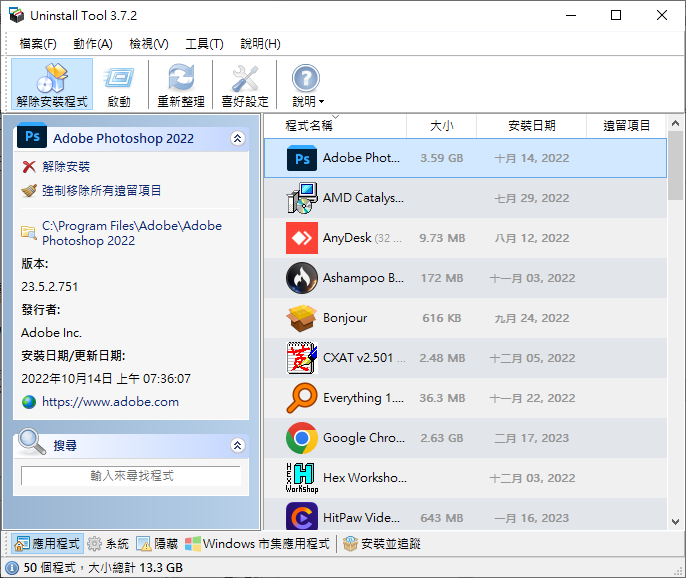Screen dimensions: 686x578
Task: Select the Hex Workshop icon in list
Action: point(302,478)
